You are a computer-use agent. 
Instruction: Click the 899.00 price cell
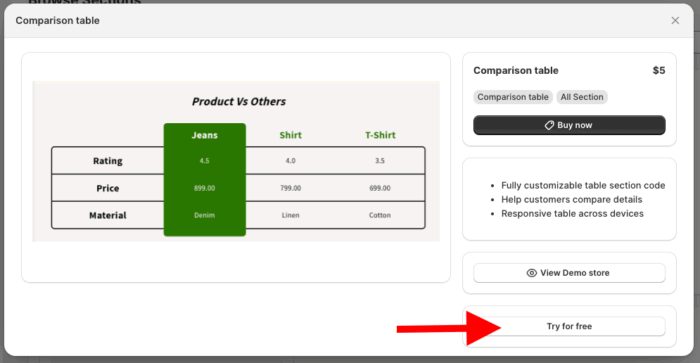coord(204,188)
